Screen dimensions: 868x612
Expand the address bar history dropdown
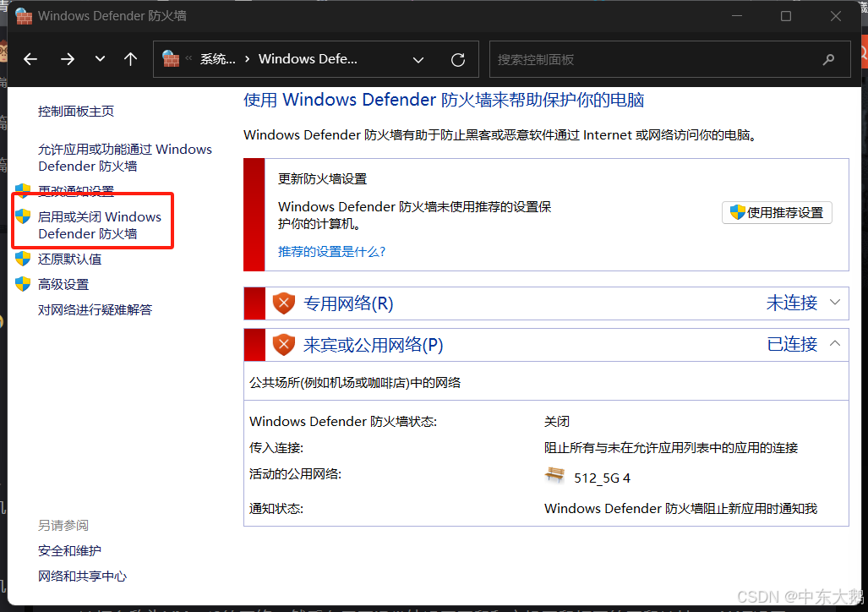click(x=418, y=60)
